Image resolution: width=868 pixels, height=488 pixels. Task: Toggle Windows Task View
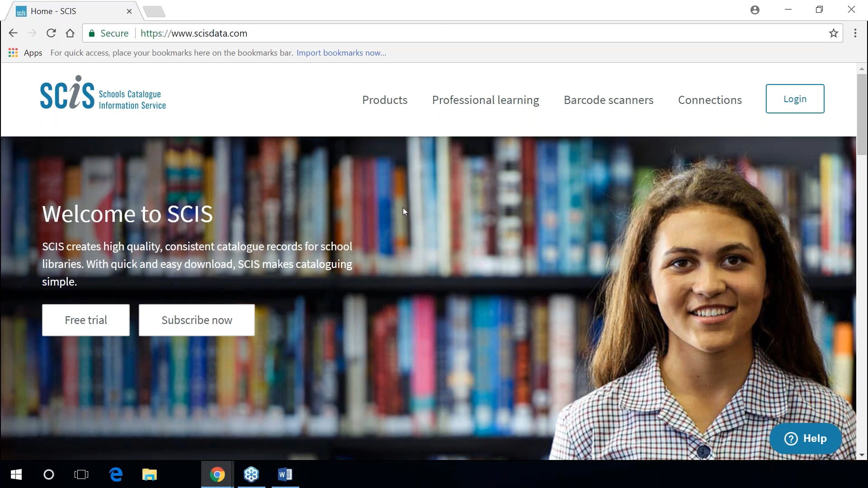81,474
